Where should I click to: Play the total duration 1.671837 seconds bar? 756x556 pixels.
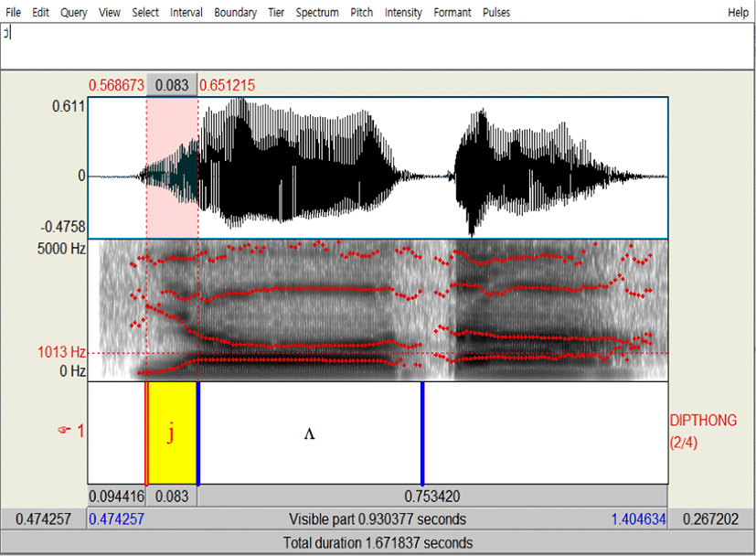point(378,542)
